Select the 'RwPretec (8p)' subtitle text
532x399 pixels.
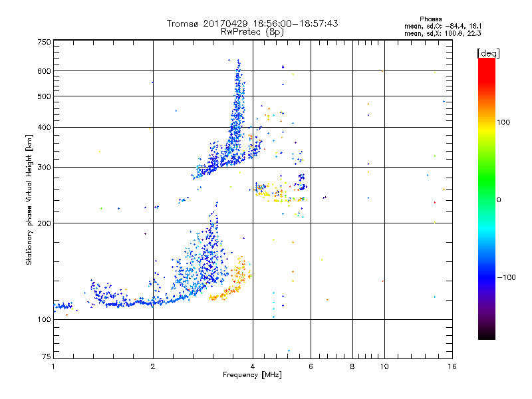(x=252, y=32)
